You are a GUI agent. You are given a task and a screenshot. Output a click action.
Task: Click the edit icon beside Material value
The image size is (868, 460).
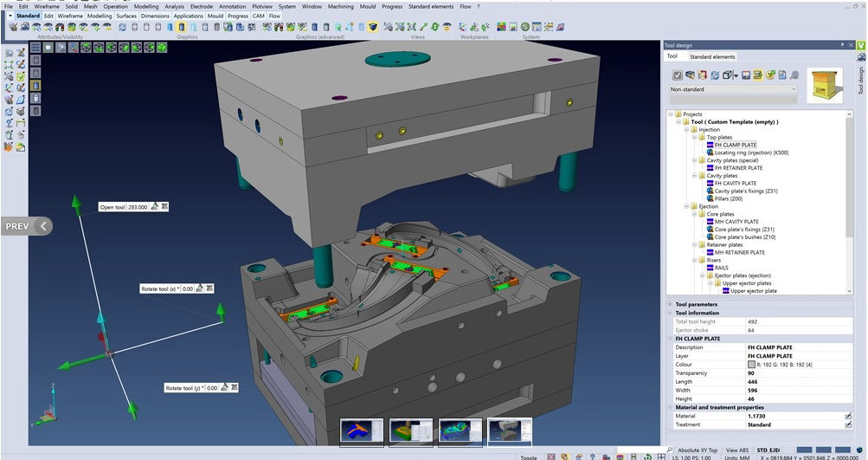coord(848,416)
